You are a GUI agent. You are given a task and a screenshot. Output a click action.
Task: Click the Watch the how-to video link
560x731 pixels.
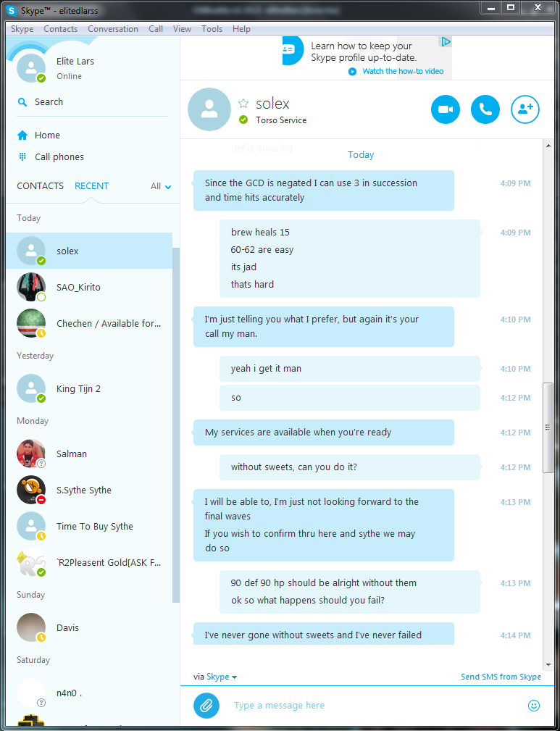(403, 71)
